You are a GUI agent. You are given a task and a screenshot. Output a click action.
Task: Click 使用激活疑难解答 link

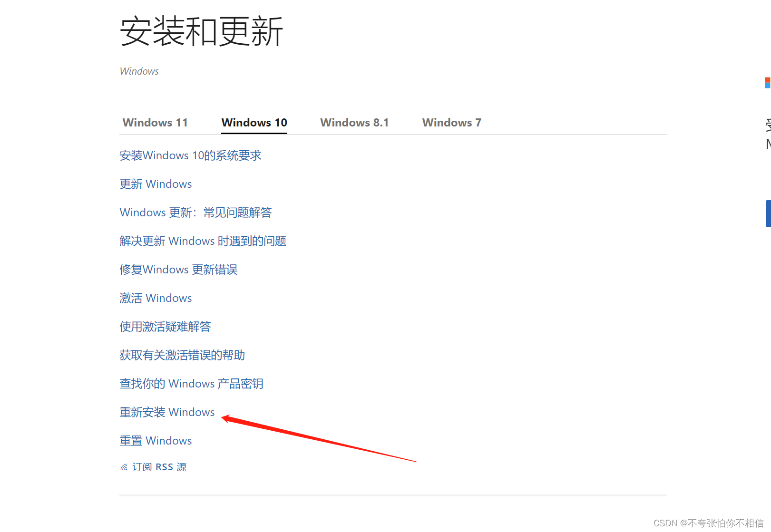click(165, 327)
